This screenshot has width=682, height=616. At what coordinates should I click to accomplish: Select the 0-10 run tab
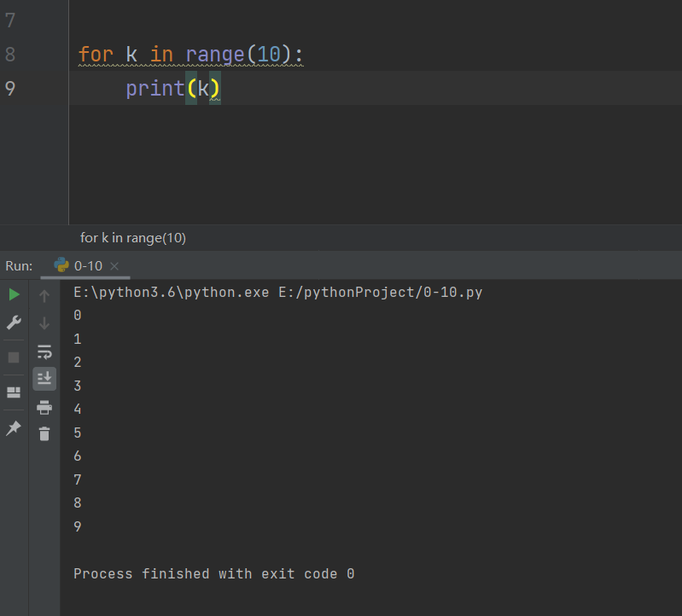87,266
